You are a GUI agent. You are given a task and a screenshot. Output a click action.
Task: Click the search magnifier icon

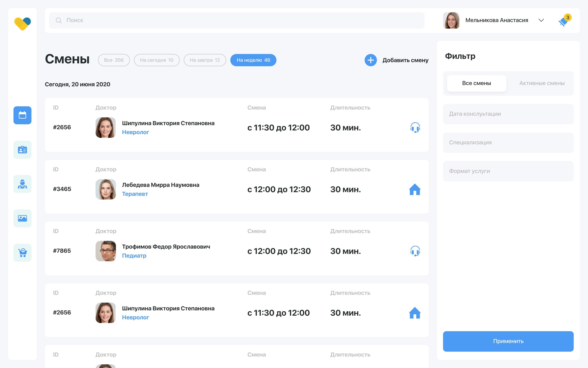pyautogui.click(x=59, y=20)
